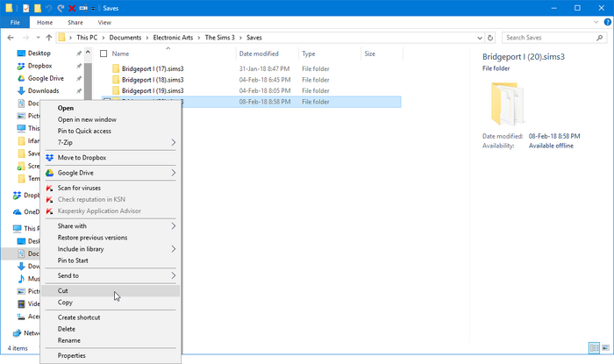Viewport: 614px width, 364px height.
Task: Sort by the Size column header
Action: click(x=369, y=54)
